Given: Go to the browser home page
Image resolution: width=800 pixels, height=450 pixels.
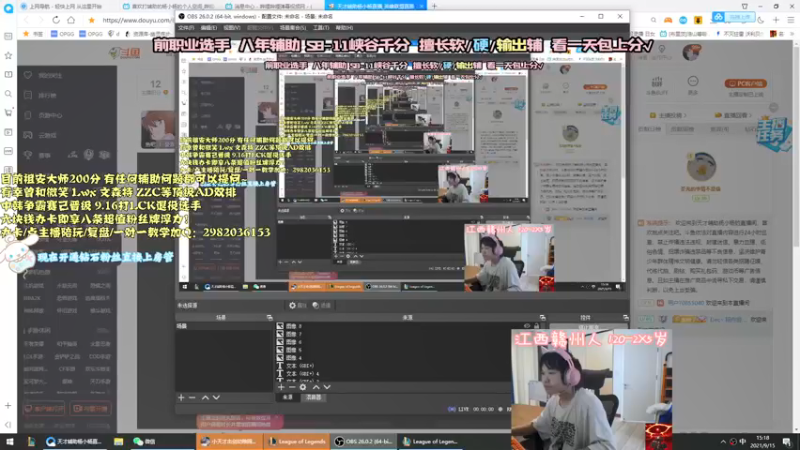Looking at the screenshot, I should (71, 20).
